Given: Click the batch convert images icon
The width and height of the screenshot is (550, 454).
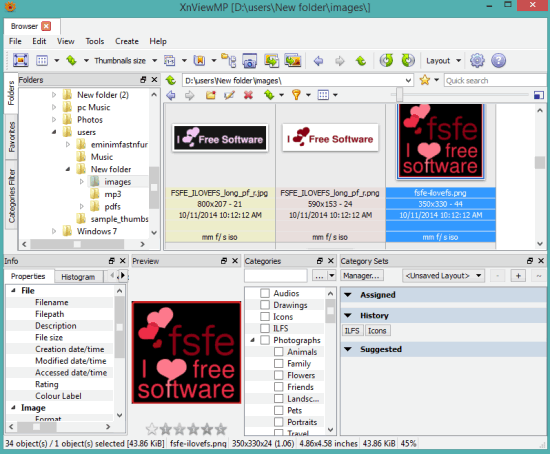Looking at the screenshot, I should (271, 60).
